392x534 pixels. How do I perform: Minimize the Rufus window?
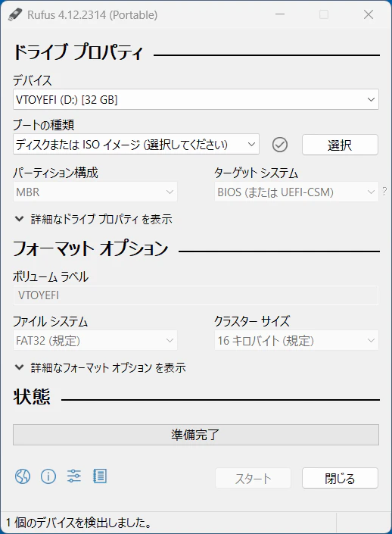(x=280, y=14)
